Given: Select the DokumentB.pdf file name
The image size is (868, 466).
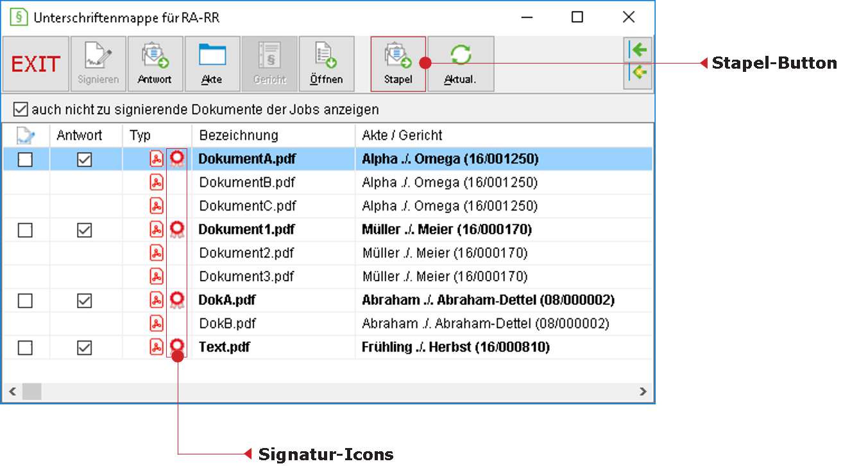Looking at the screenshot, I should (x=247, y=182).
